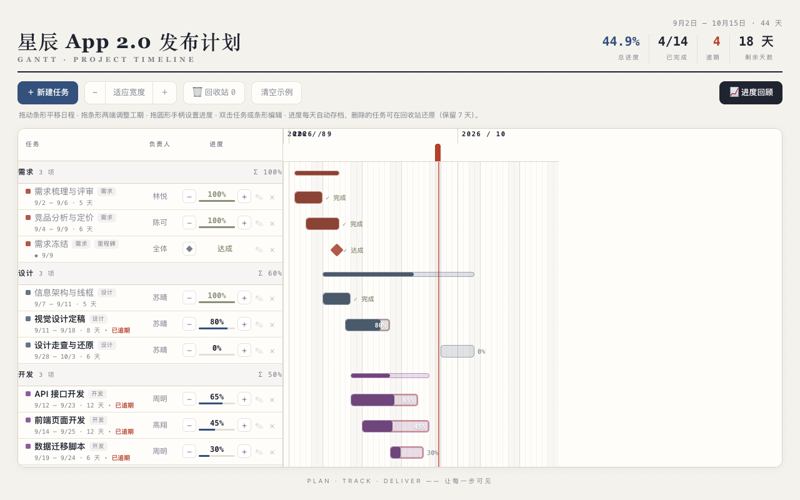Click the 开发 group summary bar
The height and width of the screenshot is (500, 800).
pyautogui.click(x=390, y=376)
